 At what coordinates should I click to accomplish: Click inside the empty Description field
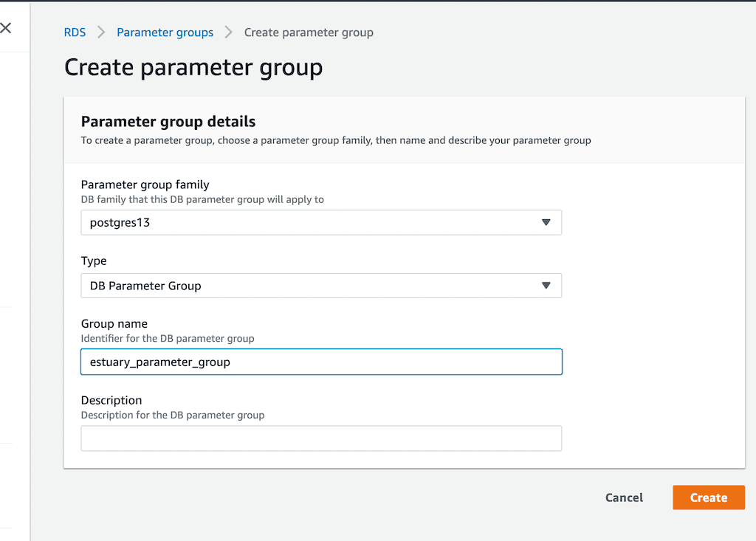321,438
